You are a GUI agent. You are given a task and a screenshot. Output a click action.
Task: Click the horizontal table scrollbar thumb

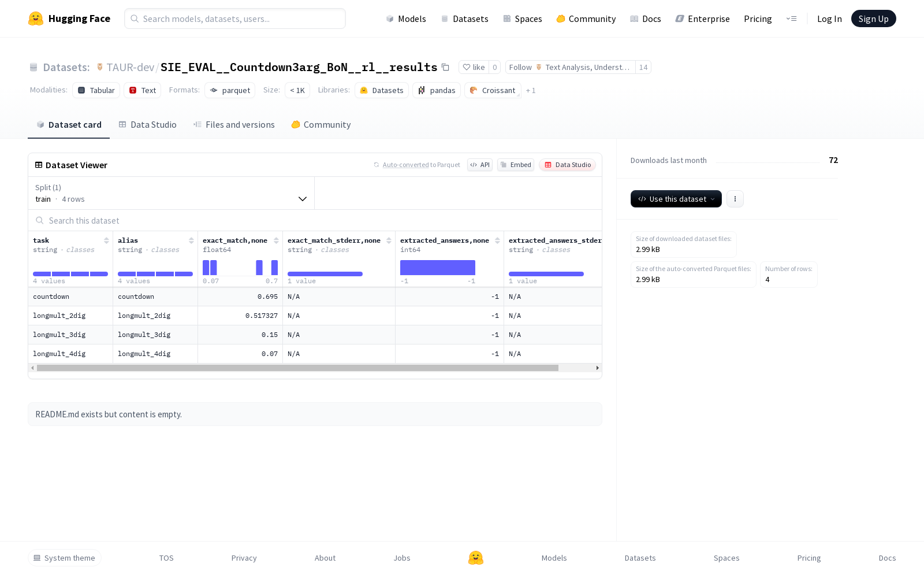coord(297,368)
